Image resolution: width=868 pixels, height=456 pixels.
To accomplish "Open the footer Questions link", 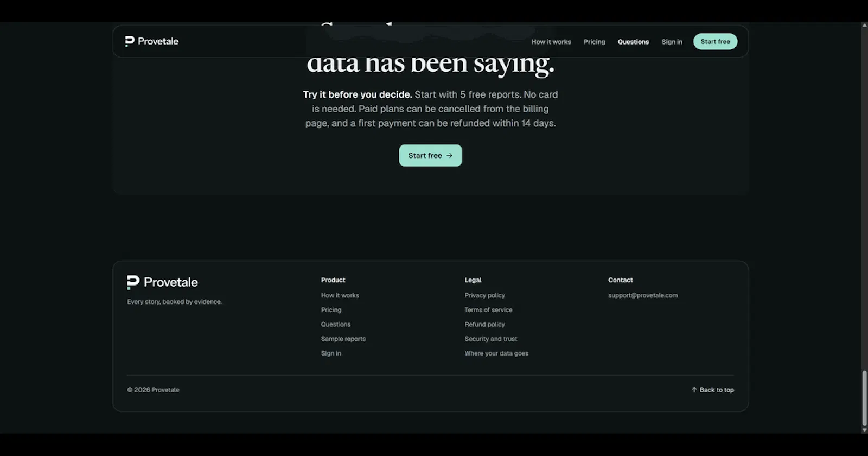I will (x=335, y=324).
